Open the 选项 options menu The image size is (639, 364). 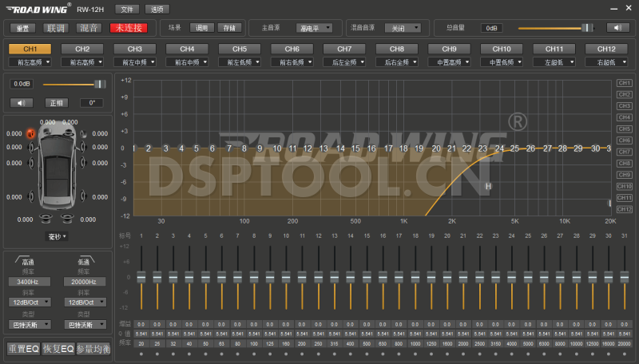[157, 9]
